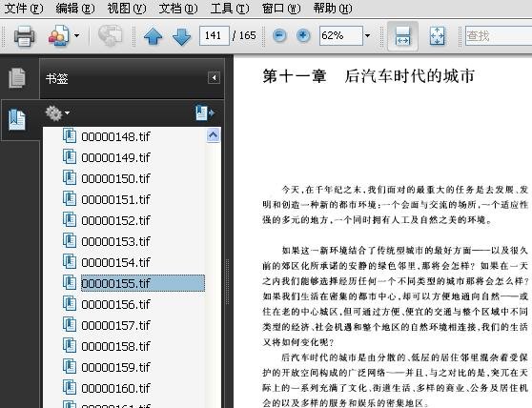532x408 pixels.
Task: Open the 文件(F) menu
Action: [24, 9]
